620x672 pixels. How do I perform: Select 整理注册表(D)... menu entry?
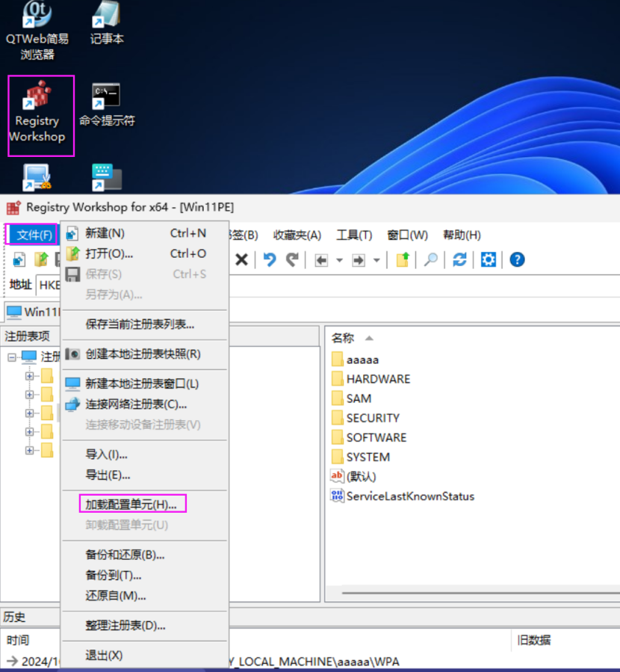[145, 626]
